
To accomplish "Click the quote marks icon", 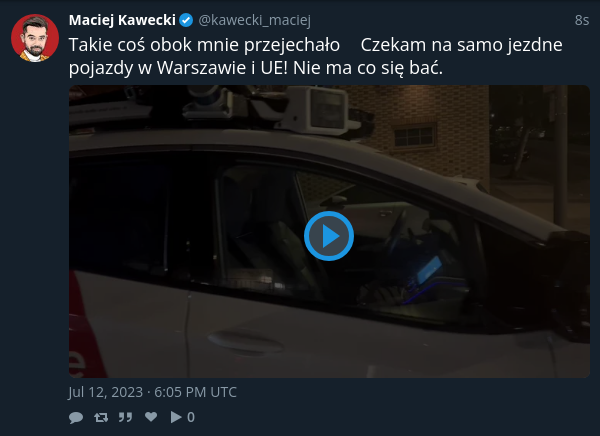I will tap(125, 417).
